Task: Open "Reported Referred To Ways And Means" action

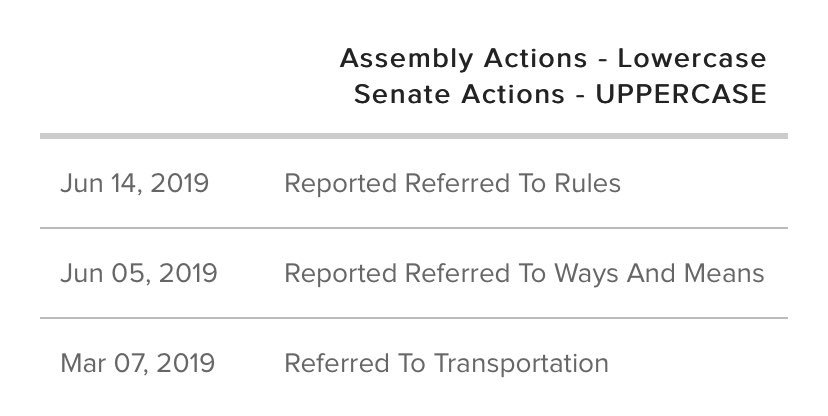Action: point(524,273)
